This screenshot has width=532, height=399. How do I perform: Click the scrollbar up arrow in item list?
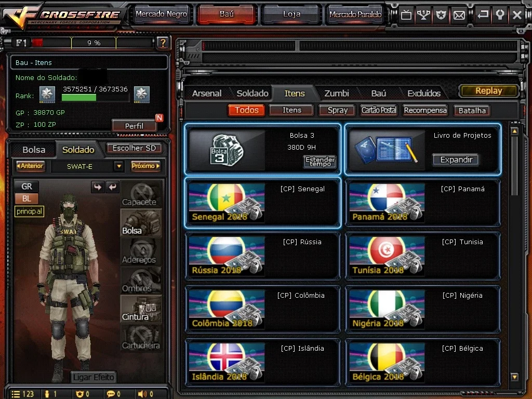click(x=514, y=131)
